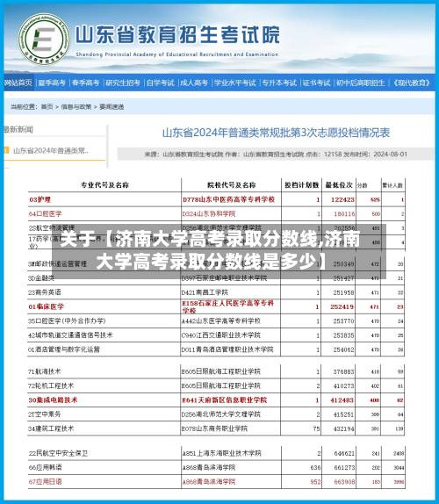439x504 pixels.
Task: Click the 首页 breadcrumb link
Action: (x=47, y=107)
